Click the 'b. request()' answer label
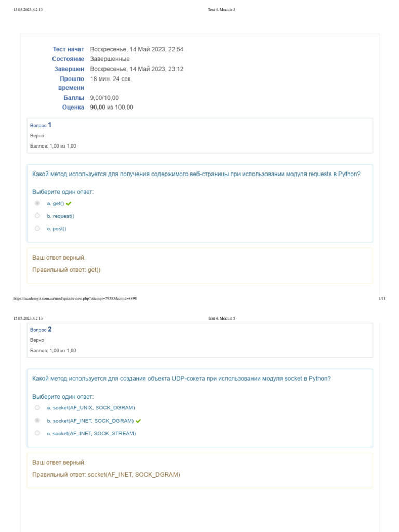The height and width of the screenshot is (532, 399). pyautogui.click(x=61, y=216)
